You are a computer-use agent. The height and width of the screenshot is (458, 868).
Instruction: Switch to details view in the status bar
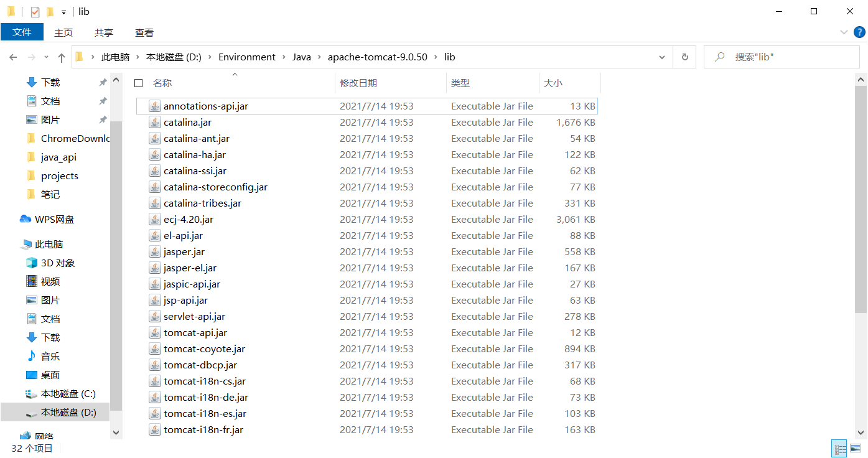(839, 448)
